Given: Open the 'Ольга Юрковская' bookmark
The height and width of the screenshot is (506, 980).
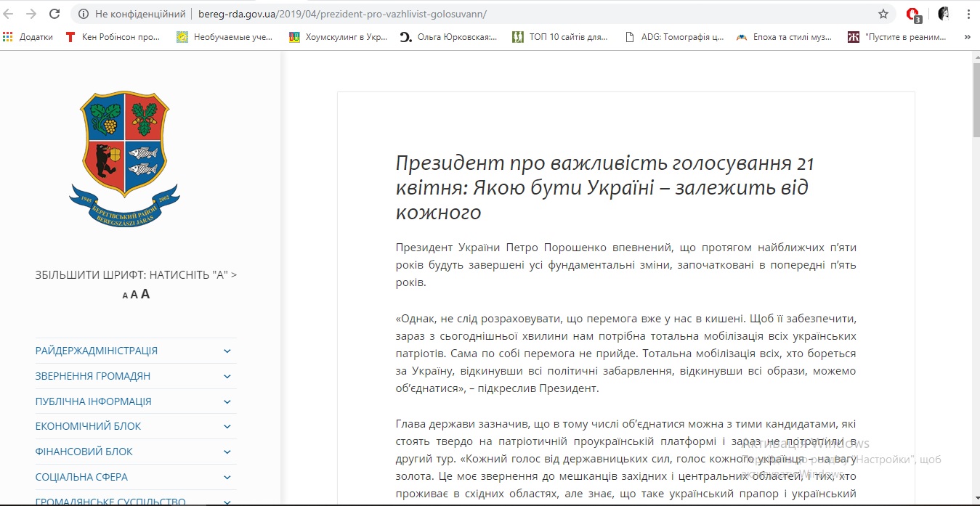Looking at the screenshot, I should point(450,37).
